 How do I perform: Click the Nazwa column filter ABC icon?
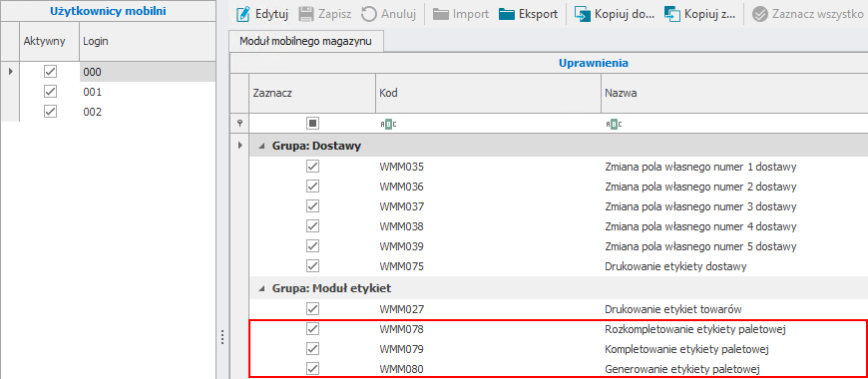click(x=614, y=124)
